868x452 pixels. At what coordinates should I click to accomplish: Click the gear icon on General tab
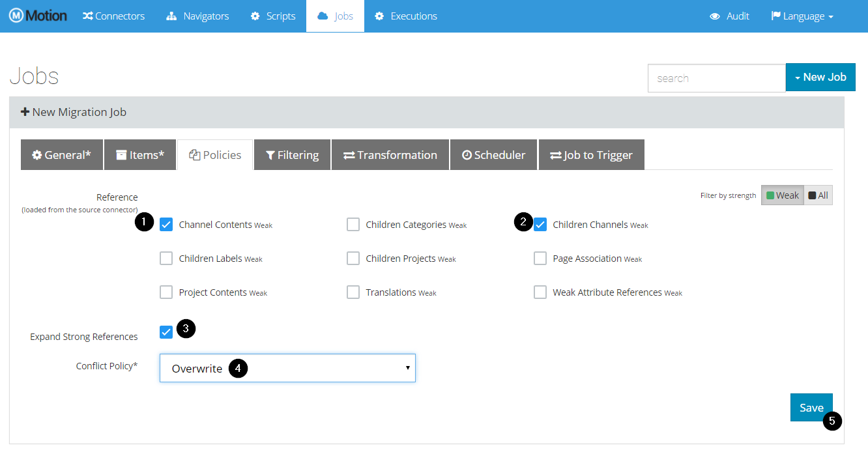click(37, 155)
